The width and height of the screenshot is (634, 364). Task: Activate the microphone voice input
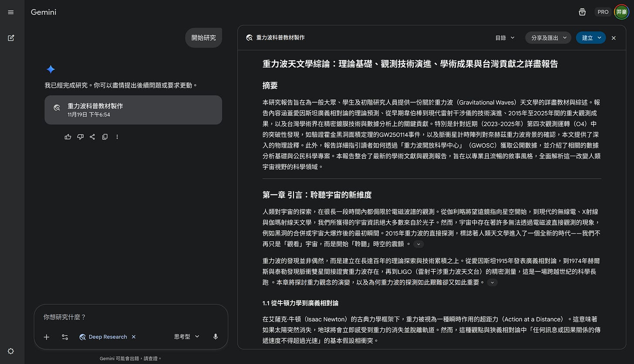click(x=215, y=337)
